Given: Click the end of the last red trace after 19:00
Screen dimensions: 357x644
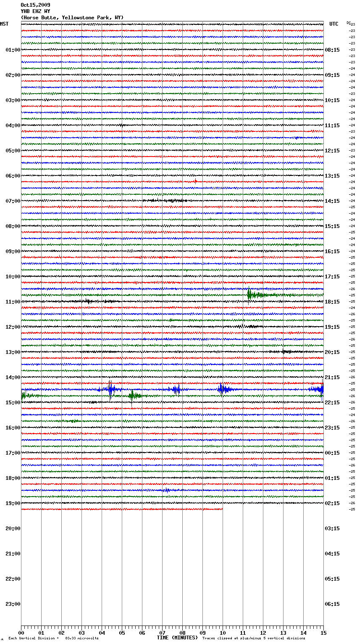Looking at the screenshot, I should [x=222, y=509].
